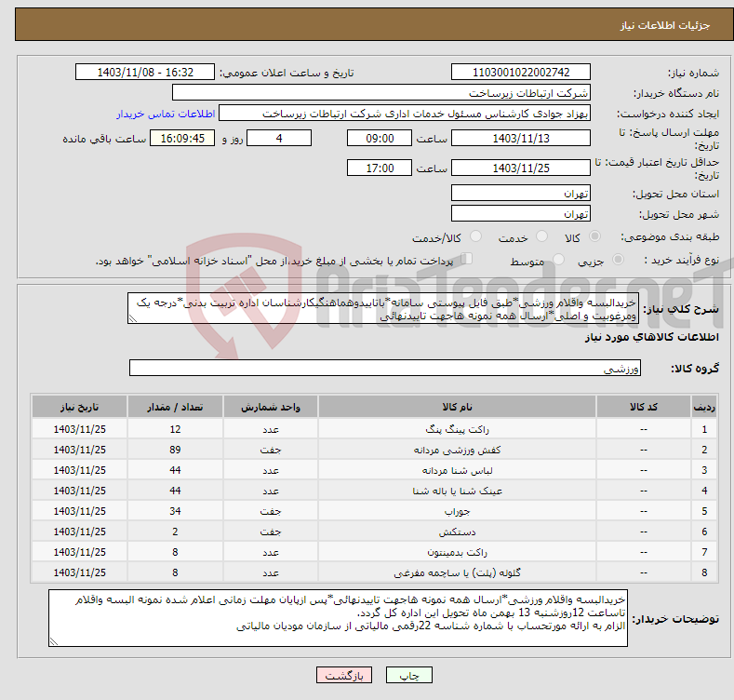This screenshot has width=734, height=700.
Task: Click the واحد شمارش column header
Action: tap(271, 407)
